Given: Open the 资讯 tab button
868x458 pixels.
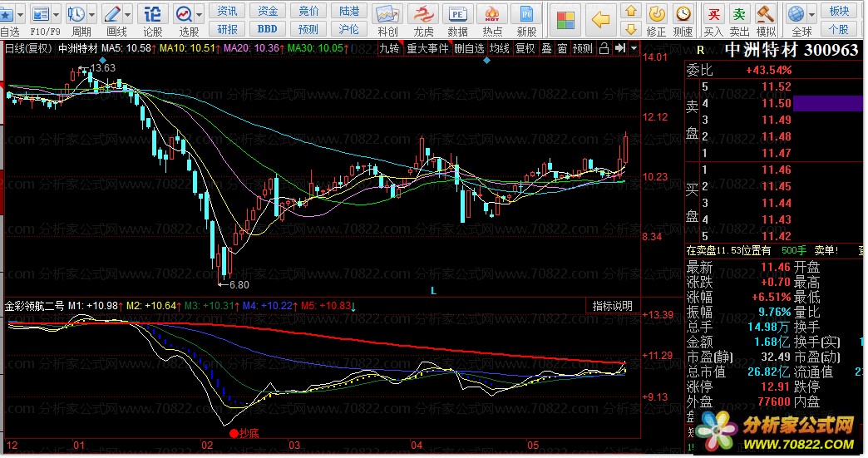Looking at the screenshot, I should point(227,11).
